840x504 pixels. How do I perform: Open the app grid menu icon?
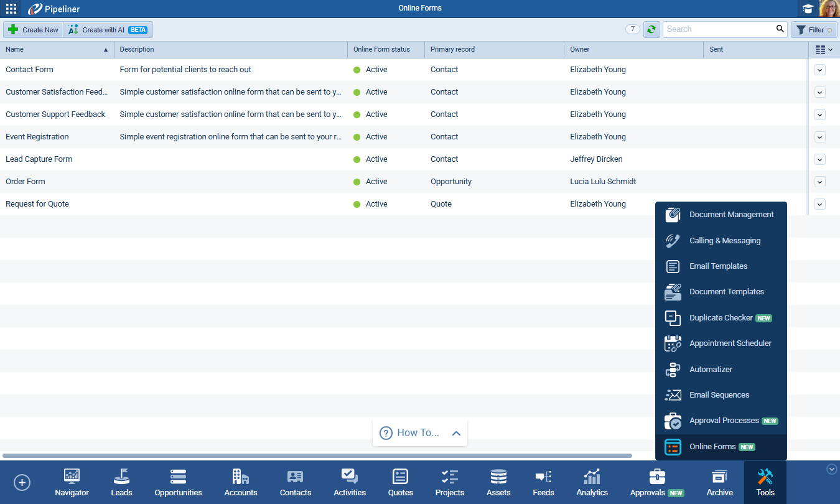point(11,9)
